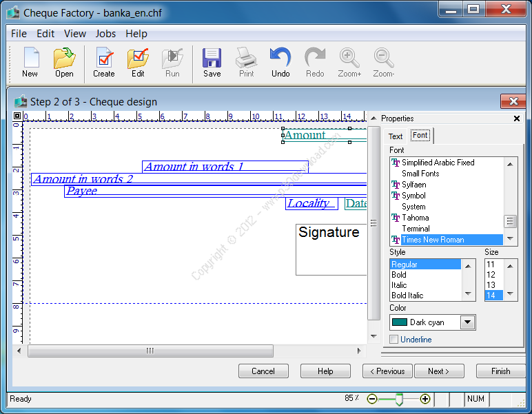Toggle the Underline checkbox
The height and width of the screenshot is (414, 532).
point(394,340)
